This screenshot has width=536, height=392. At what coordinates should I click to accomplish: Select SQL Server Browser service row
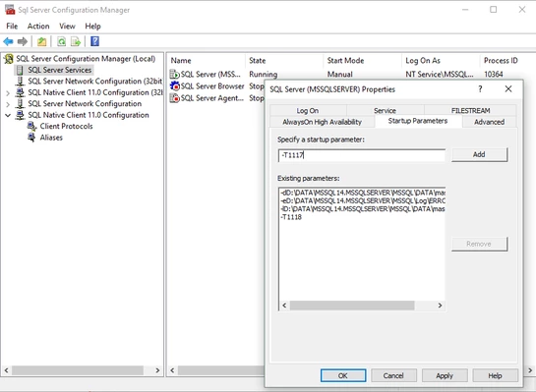click(x=212, y=86)
